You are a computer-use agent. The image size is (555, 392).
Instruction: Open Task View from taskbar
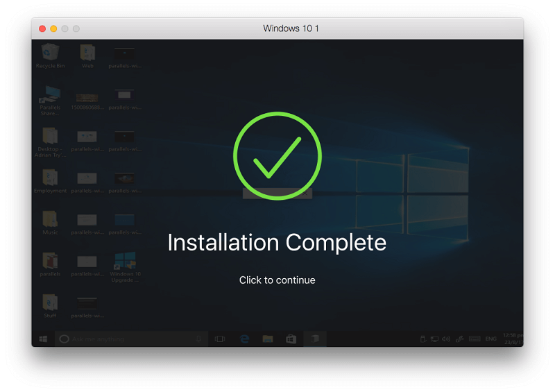click(220, 339)
